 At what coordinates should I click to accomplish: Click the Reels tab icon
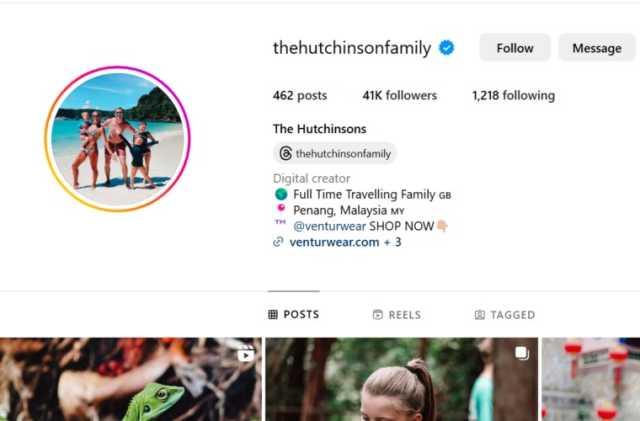[x=378, y=314]
